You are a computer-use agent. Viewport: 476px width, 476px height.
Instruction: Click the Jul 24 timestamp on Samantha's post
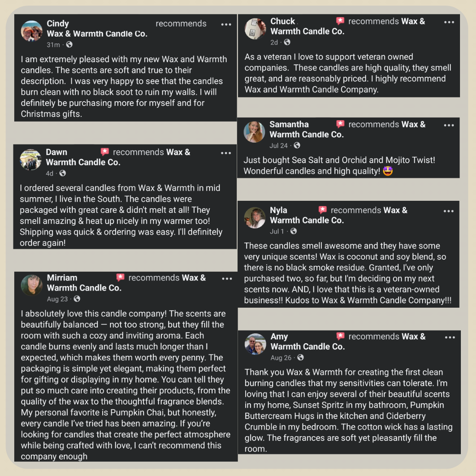pyautogui.click(x=279, y=146)
